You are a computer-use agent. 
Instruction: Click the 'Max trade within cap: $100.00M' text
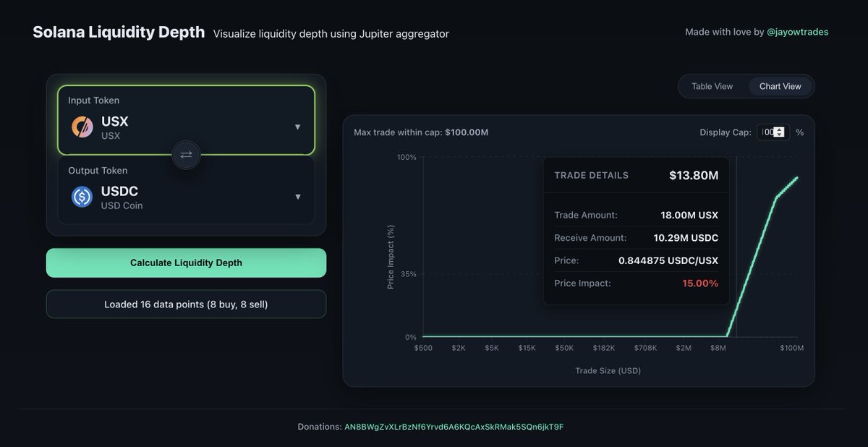(x=421, y=132)
